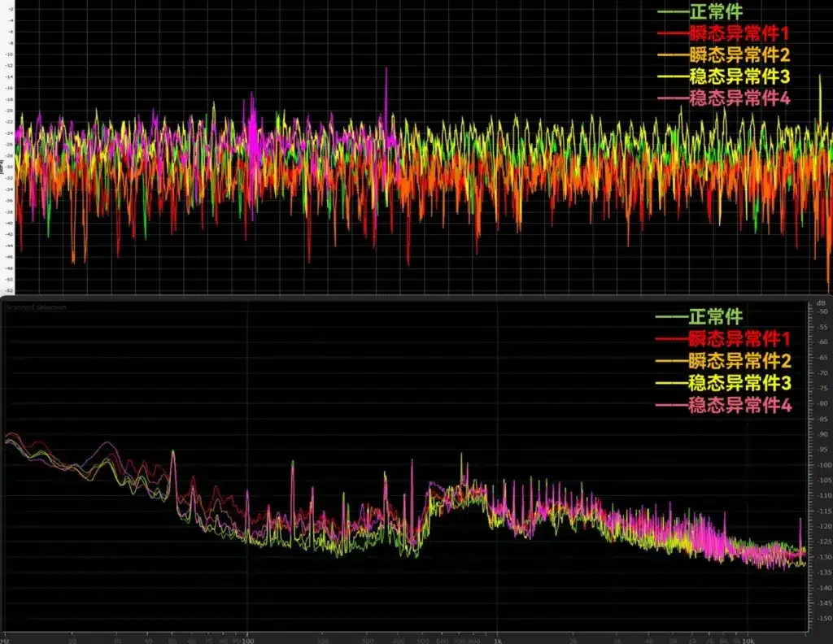Click the 100 mark on the frequency axis
The width and height of the screenshot is (833, 644).
[x=247, y=640]
